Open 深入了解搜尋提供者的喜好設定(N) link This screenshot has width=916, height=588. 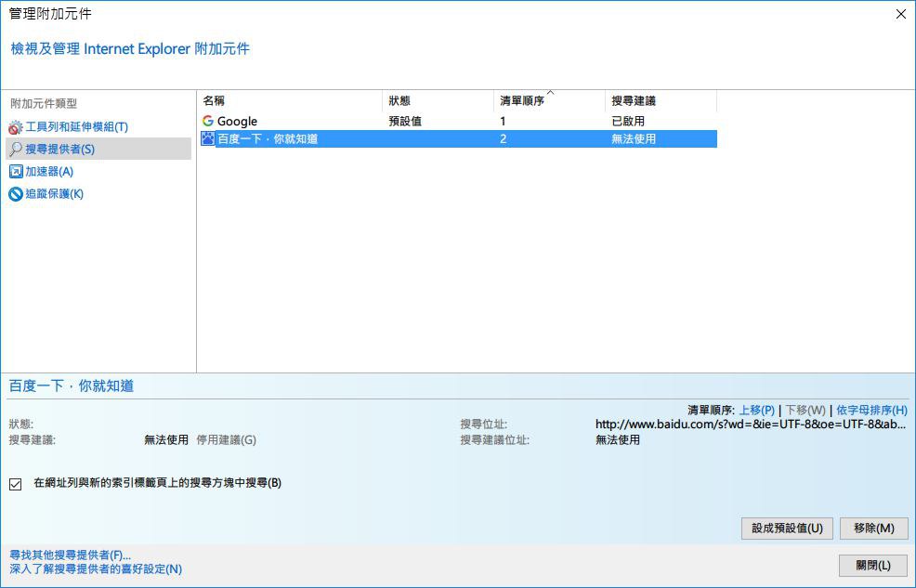coord(96,568)
